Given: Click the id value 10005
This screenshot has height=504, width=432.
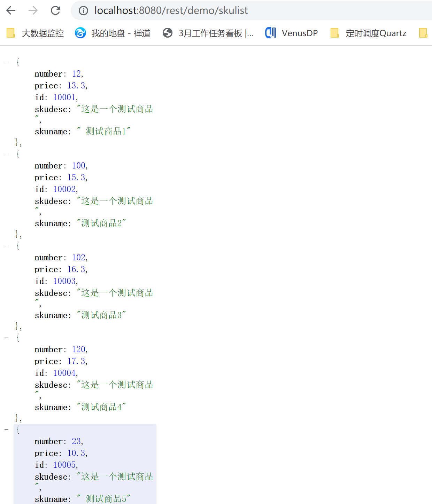Looking at the screenshot, I should pyautogui.click(x=64, y=465).
